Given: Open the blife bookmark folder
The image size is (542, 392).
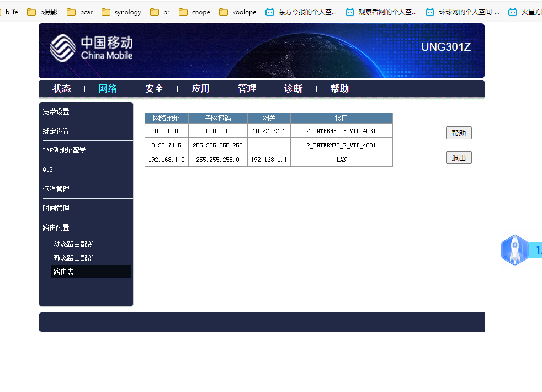Looking at the screenshot, I should click(x=11, y=12).
